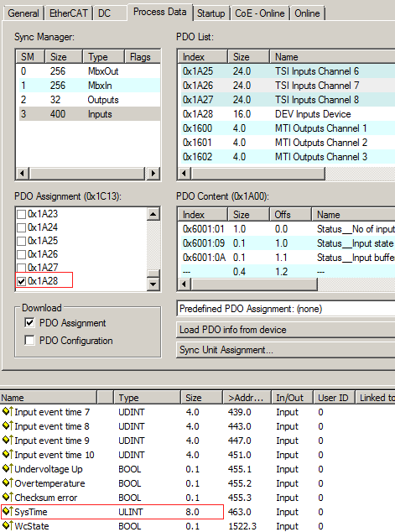Click PDO Assignment list scroll down arrow
The width and height of the screenshot is (395, 532).
153,284
